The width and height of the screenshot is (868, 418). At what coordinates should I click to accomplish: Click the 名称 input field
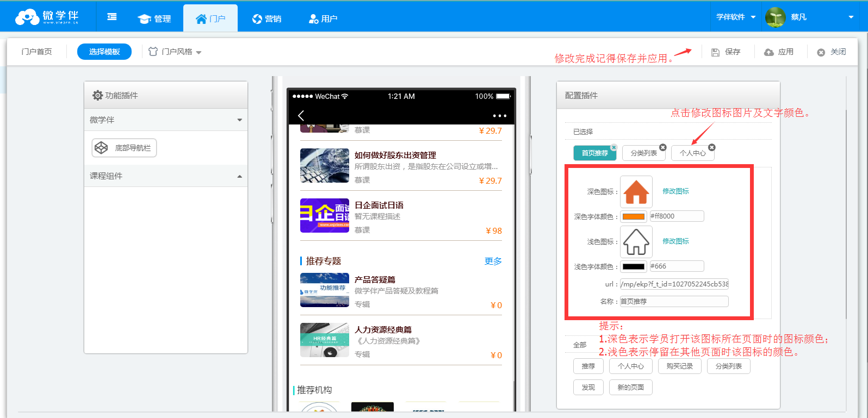[x=674, y=301]
